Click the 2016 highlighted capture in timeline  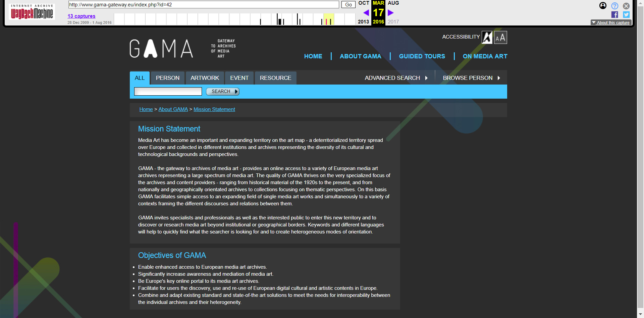click(x=326, y=21)
